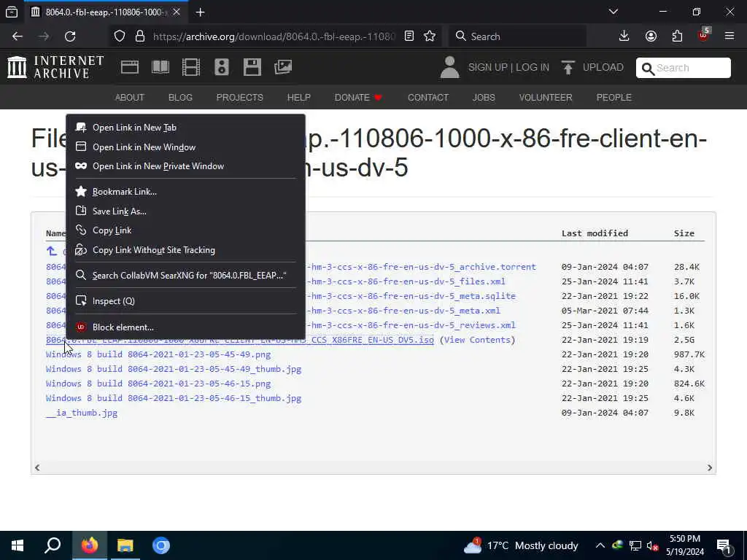
Task: Open File Explorer from the taskbar
Action: 125,545
